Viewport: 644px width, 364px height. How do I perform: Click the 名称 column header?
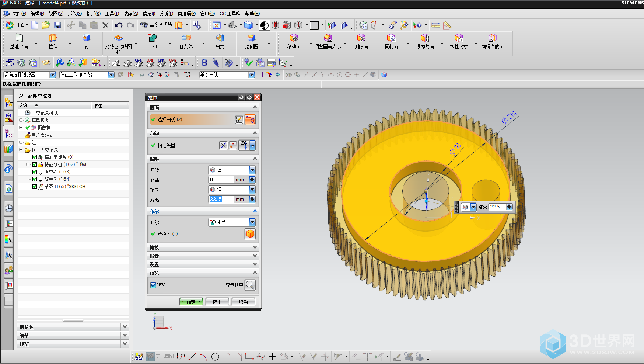(55, 105)
